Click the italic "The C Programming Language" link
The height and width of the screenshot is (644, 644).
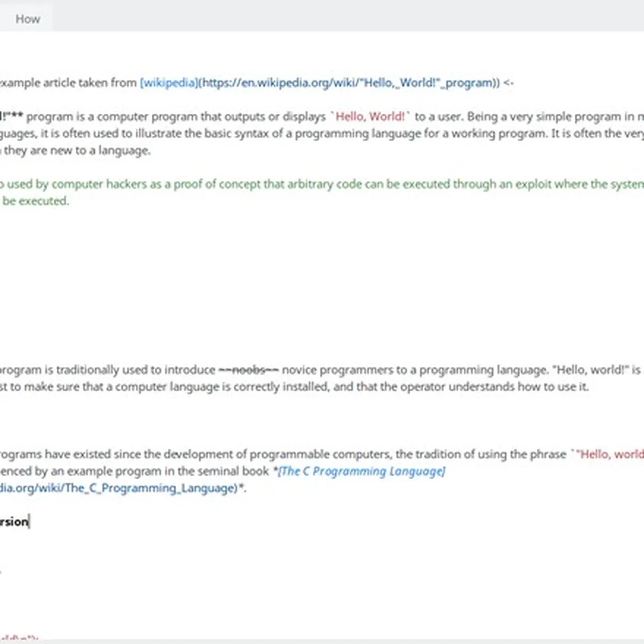tap(362, 471)
